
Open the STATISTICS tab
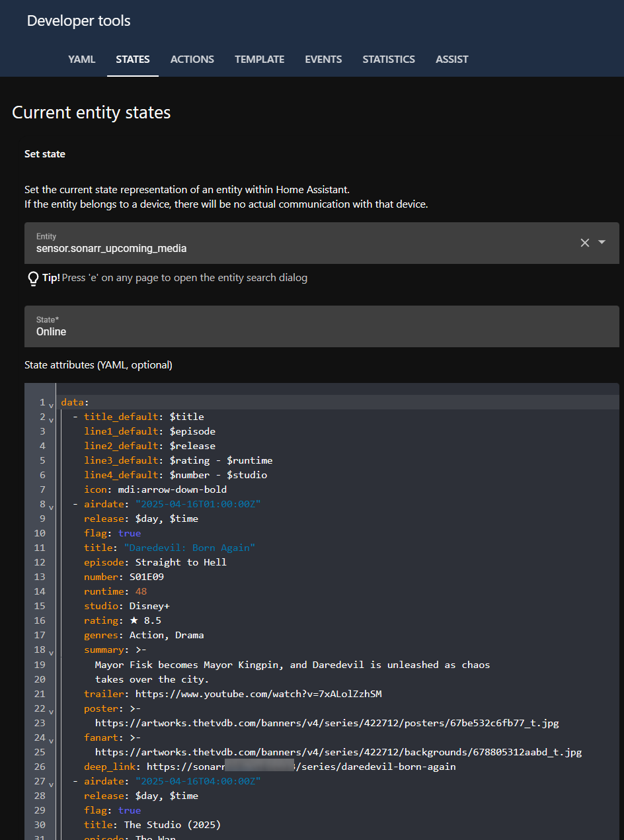(389, 60)
